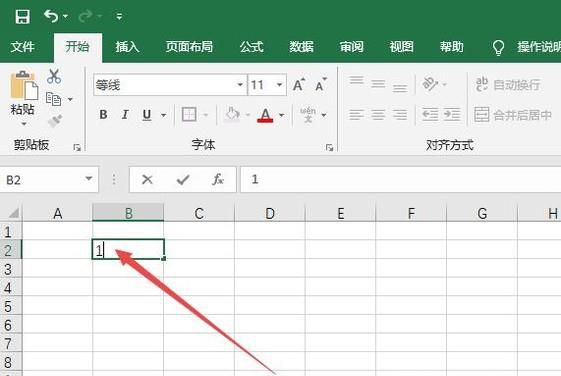
Task: Open the Borders dropdown arrow
Action: 205,115
